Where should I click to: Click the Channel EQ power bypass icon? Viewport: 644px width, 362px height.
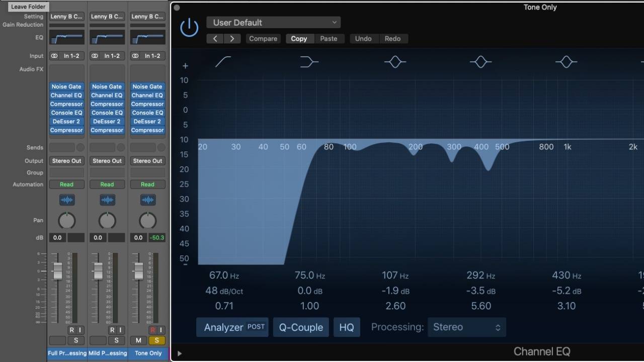coord(189,28)
